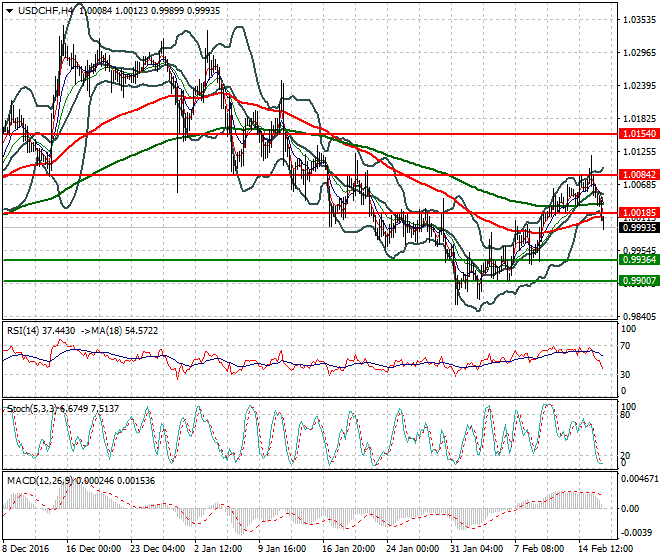Select the 1.00185 red level label
The width and height of the screenshot is (660, 560).
[x=639, y=213]
